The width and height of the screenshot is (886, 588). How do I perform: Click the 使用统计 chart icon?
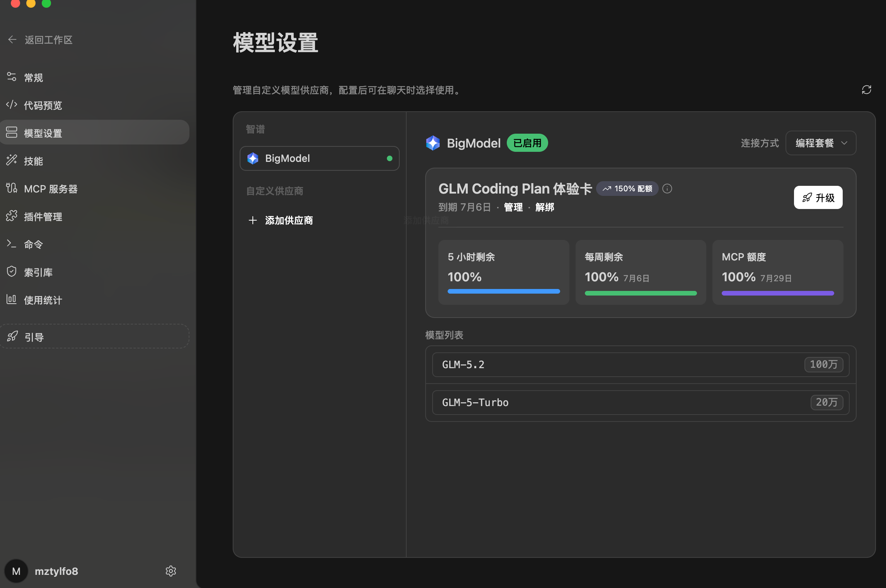pos(12,299)
